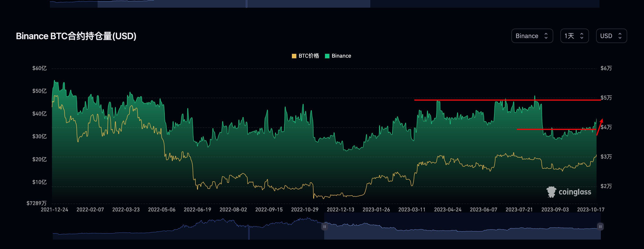Click the $6万 right axis label
644x249 pixels.
[606, 68]
